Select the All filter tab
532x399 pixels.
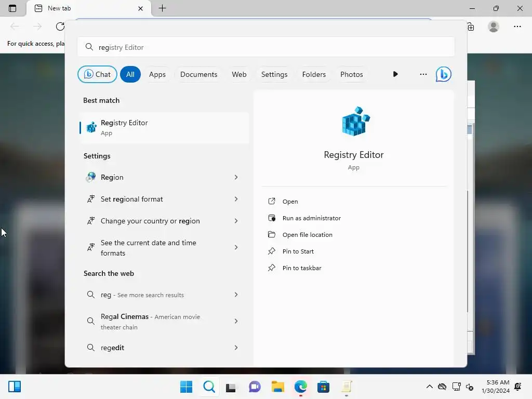[130, 74]
